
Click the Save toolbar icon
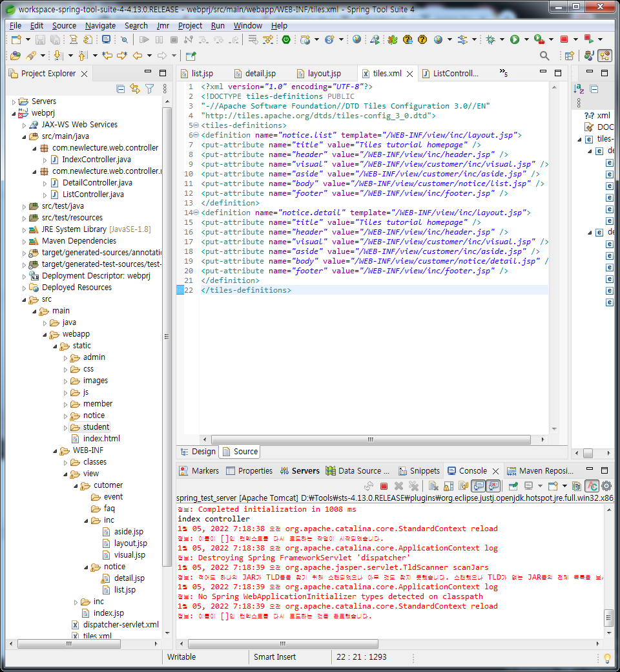[40, 40]
